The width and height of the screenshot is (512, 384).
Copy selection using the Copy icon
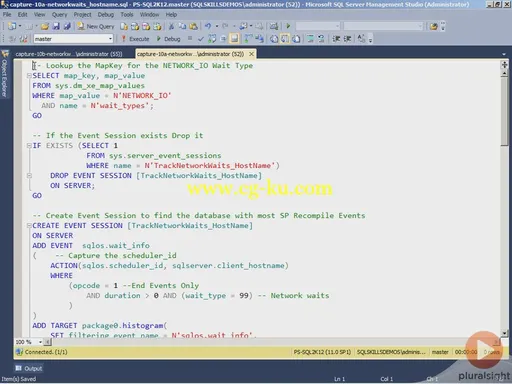coord(182,26)
